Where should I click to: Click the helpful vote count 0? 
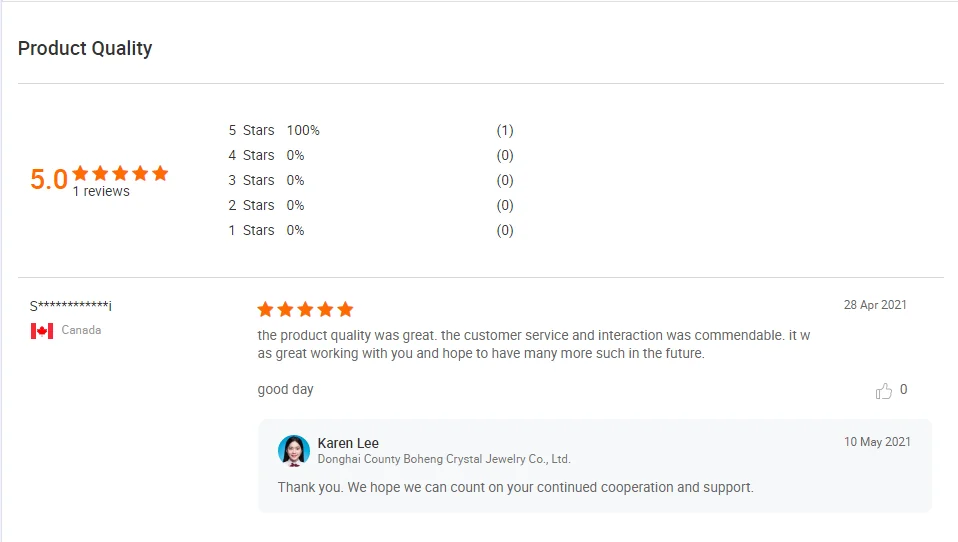904,390
